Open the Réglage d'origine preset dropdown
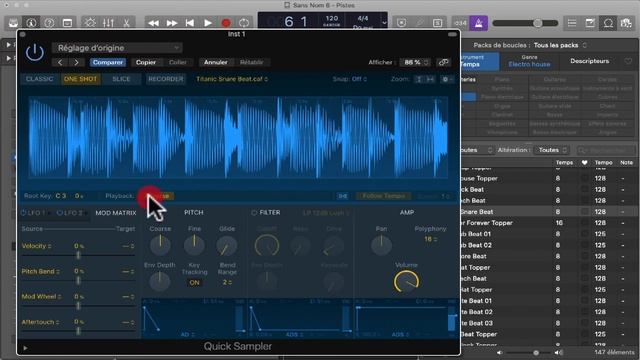Screen dimensions: 640x360 click(x=117, y=48)
